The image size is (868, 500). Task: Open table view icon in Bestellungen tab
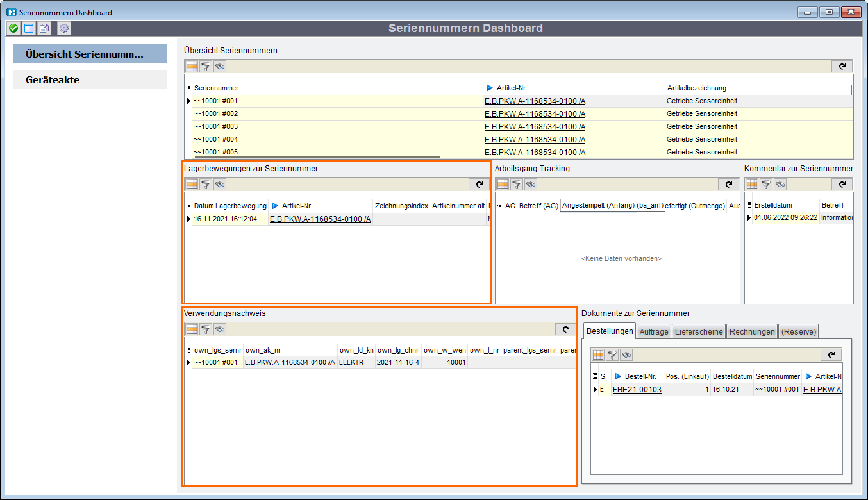tap(598, 354)
